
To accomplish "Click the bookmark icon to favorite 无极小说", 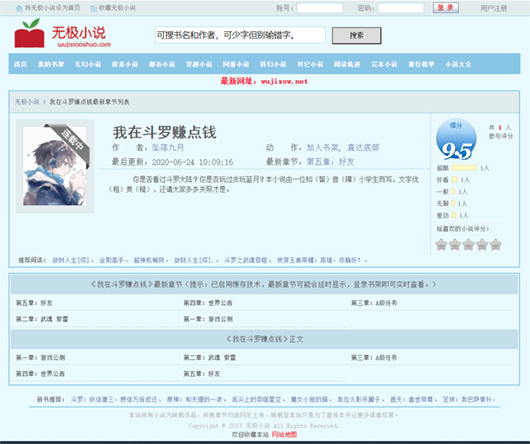I will coord(94,8).
